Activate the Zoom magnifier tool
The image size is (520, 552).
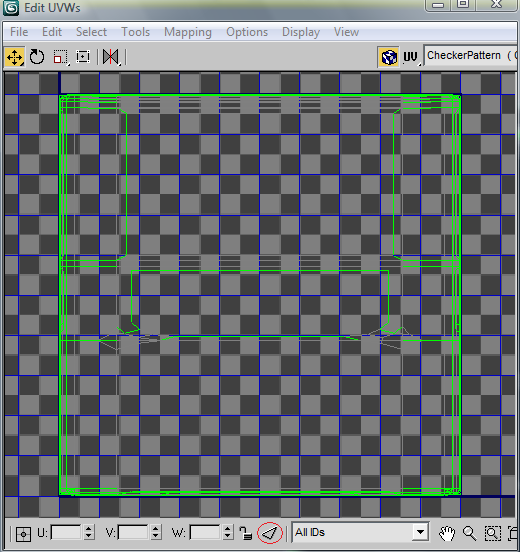click(469, 533)
